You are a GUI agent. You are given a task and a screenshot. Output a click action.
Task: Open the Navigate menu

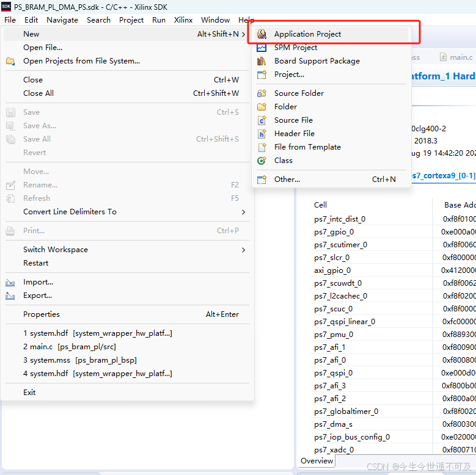pos(62,20)
